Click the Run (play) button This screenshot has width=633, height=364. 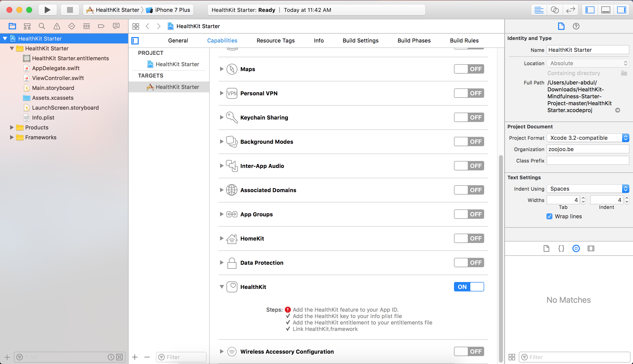click(47, 10)
